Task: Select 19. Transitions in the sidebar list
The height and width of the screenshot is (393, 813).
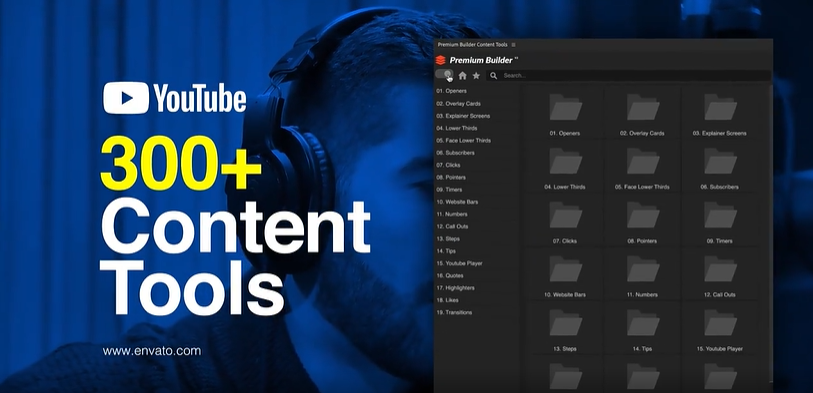Action: 454,312
